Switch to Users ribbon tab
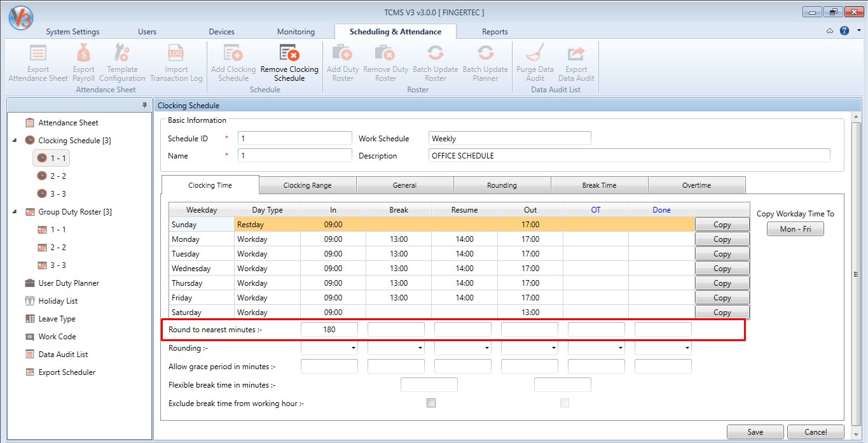The width and height of the screenshot is (868, 443). (147, 32)
